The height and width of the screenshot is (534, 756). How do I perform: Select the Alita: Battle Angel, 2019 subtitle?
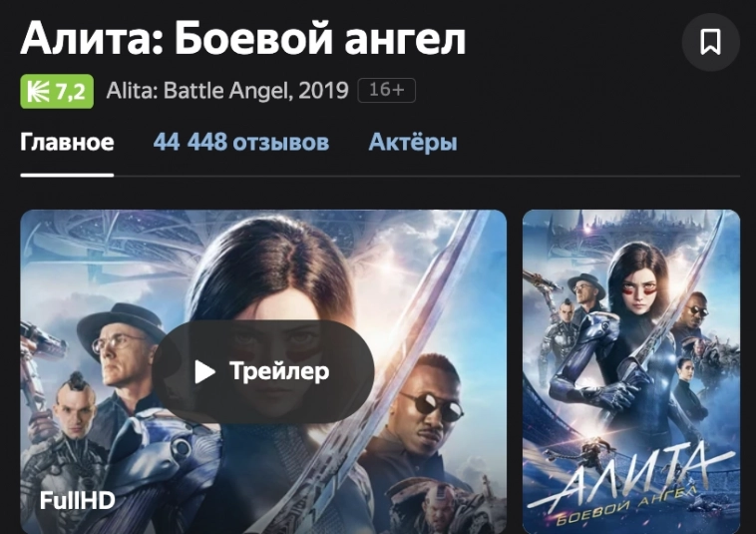click(x=227, y=91)
